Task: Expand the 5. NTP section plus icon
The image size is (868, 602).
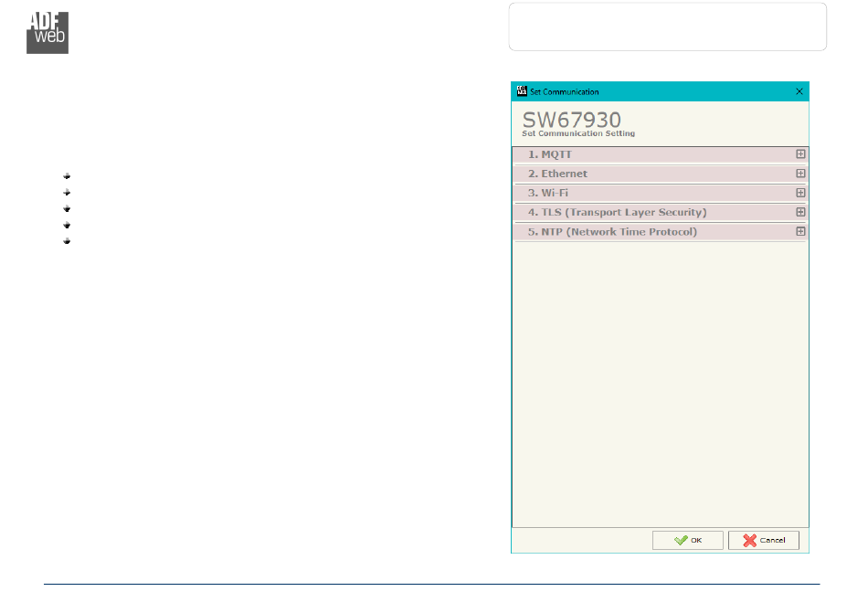Action: (x=800, y=232)
